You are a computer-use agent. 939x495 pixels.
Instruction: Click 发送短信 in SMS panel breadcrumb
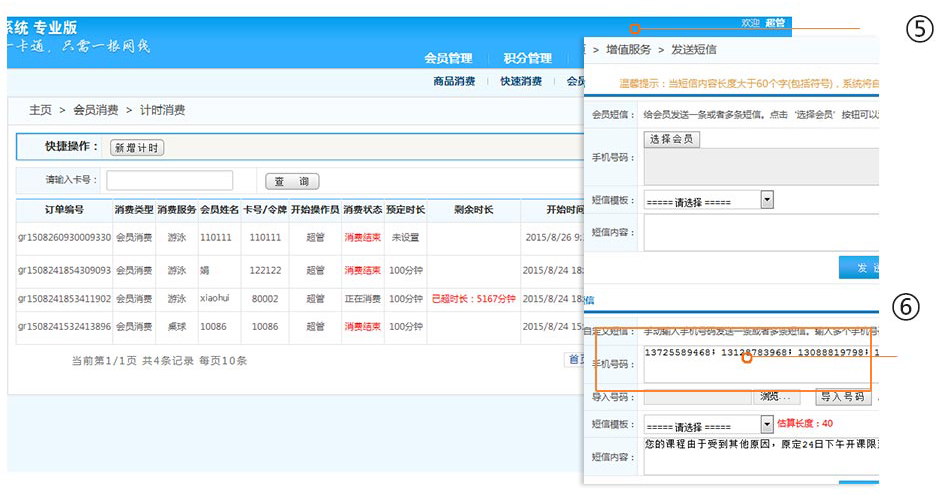tap(693, 50)
